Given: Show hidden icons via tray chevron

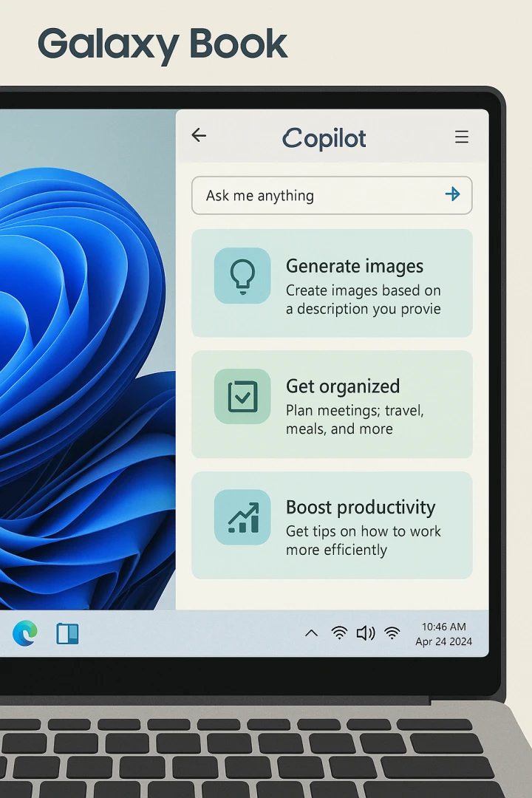Looking at the screenshot, I should [x=311, y=634].
